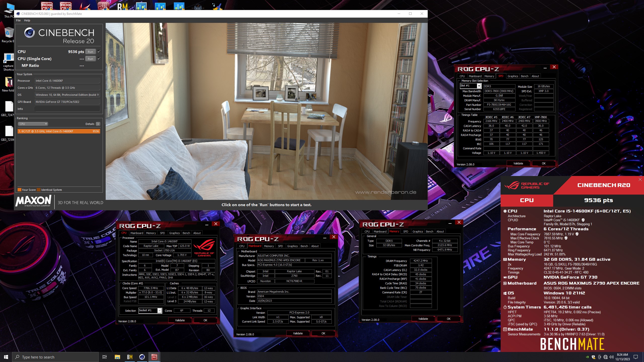644x362 pixels.
Task: Click the rendered room image in Cinebench
Action: coord(266,111)
